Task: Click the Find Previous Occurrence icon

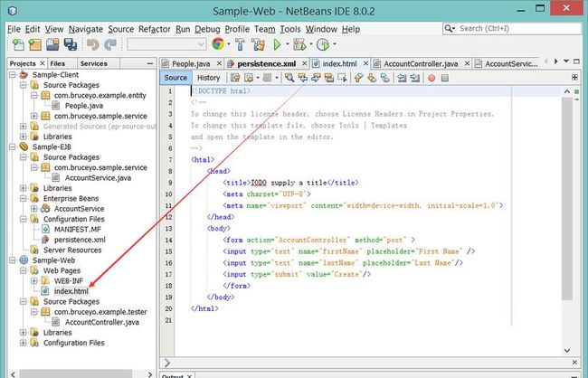Action: pyautogui.click(x=303, y=78)
